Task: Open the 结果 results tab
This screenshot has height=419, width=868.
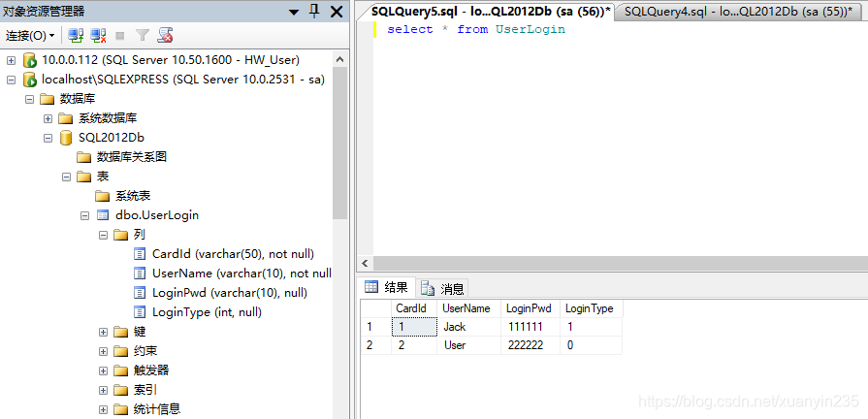Action: click(388, 287)
